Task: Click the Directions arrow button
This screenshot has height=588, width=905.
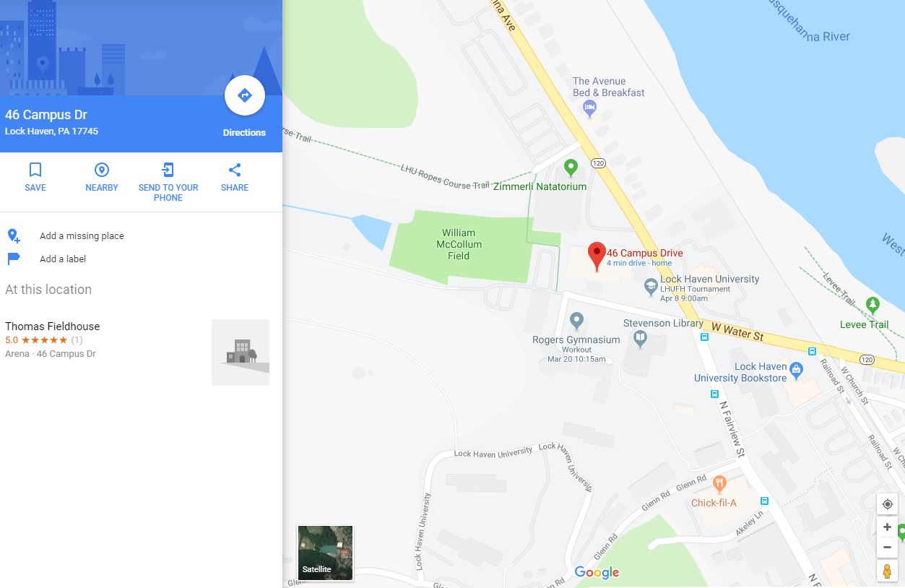Action: pos(244,95)
